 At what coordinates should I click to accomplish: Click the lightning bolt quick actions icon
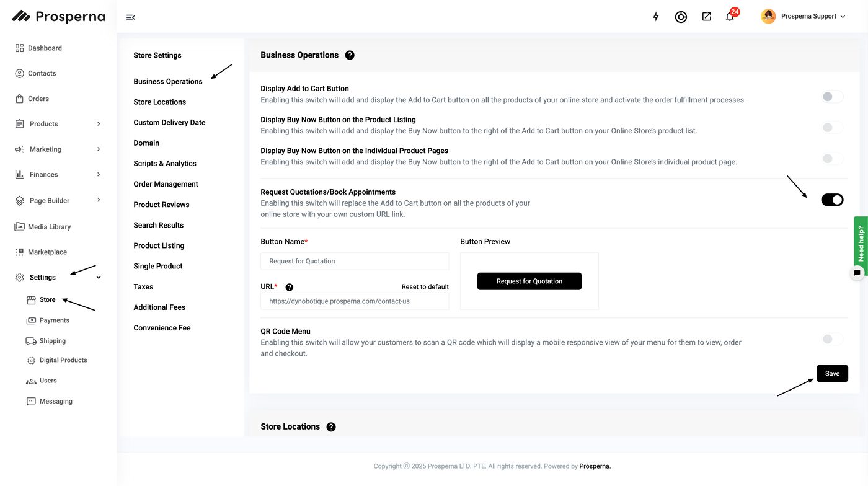point(656,17)
